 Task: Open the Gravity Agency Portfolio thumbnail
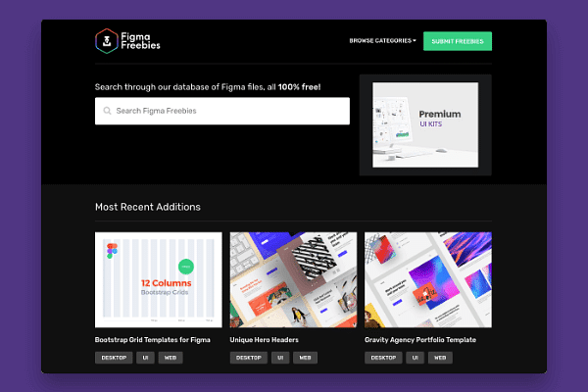coord(428,280)
